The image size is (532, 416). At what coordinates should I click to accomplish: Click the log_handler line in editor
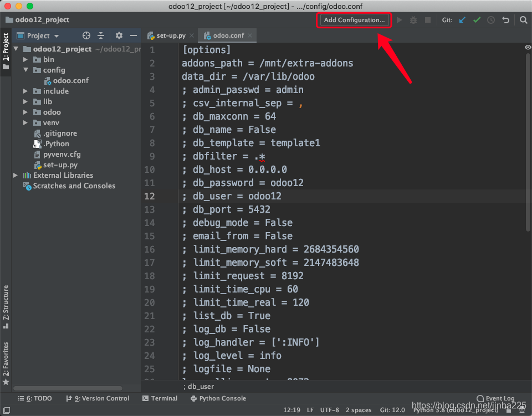coord(250,342)
